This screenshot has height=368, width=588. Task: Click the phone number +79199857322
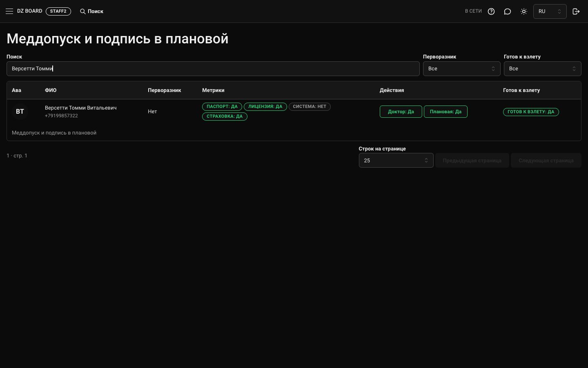[x=61, y=116]
